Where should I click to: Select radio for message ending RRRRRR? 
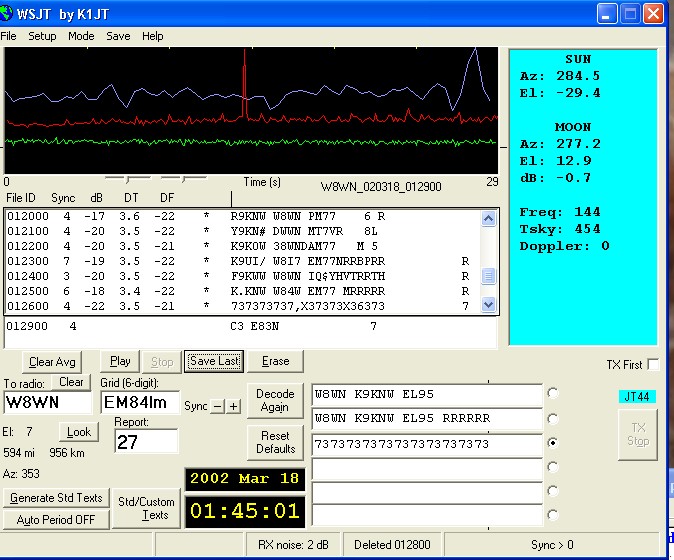click(553, 418)
